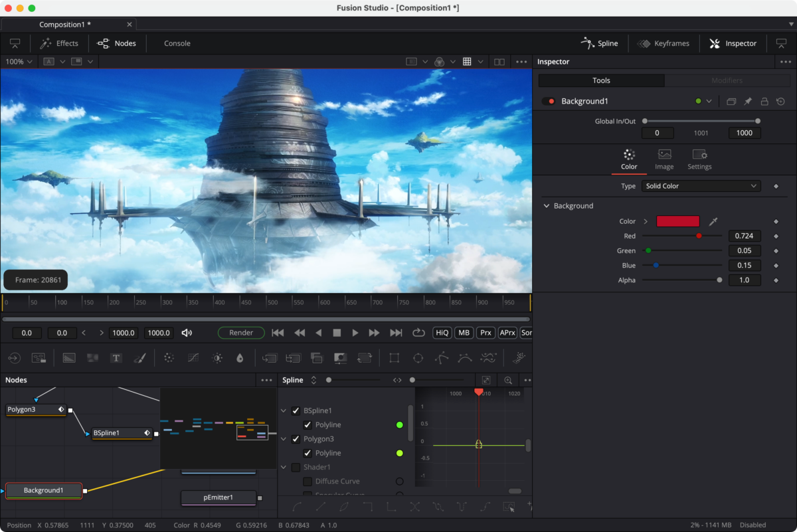Image resolution: width=797 pixels, height=532 pixels.
Task: Add a Matte Control node from the toolbar
Action: pos(340,358)
